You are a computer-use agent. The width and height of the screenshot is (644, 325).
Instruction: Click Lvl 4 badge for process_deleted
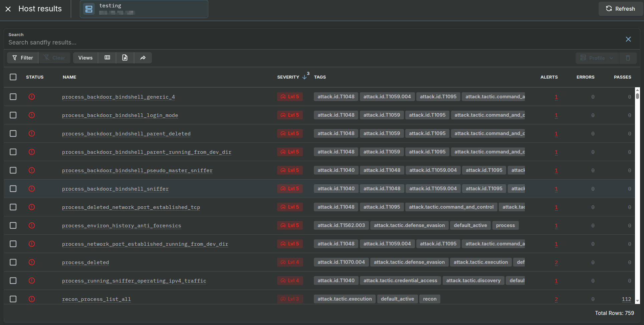tap(290, 262)
